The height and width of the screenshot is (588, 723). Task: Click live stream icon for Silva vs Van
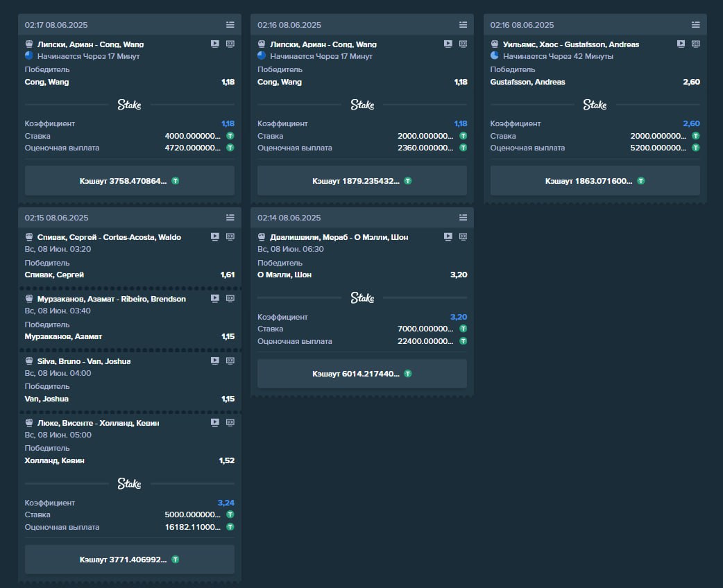[215, 361]
